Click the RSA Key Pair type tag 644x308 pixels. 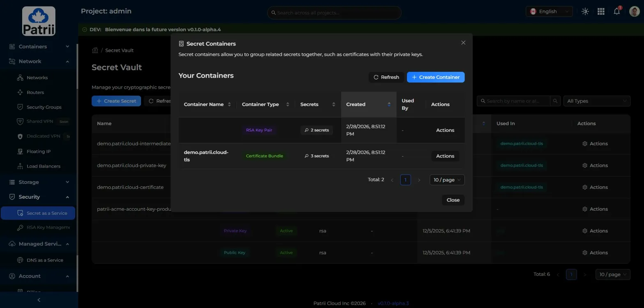[259, 130]
